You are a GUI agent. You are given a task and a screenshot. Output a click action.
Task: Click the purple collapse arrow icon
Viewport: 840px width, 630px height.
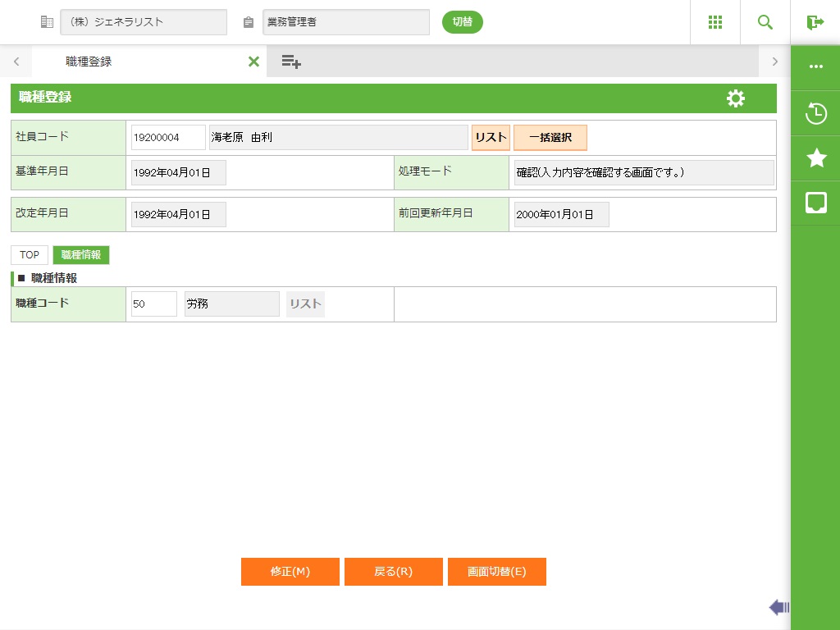pyautogui.click(x=778, y=607)
